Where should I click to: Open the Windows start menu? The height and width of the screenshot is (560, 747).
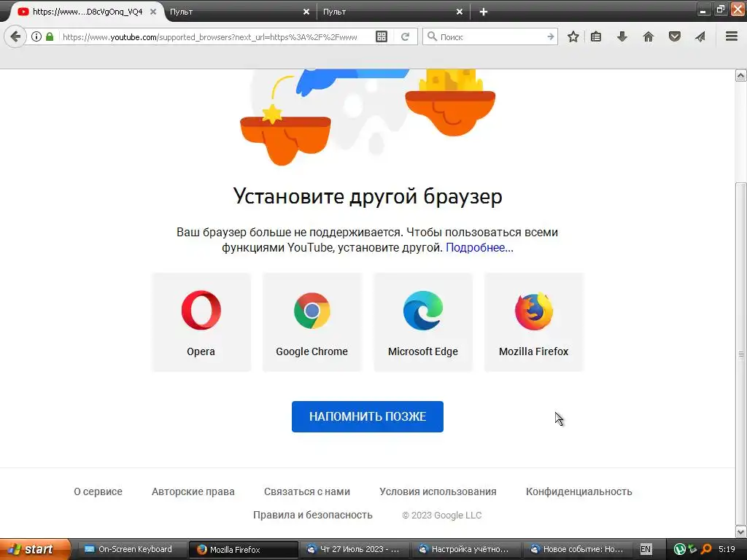point(35,549)
